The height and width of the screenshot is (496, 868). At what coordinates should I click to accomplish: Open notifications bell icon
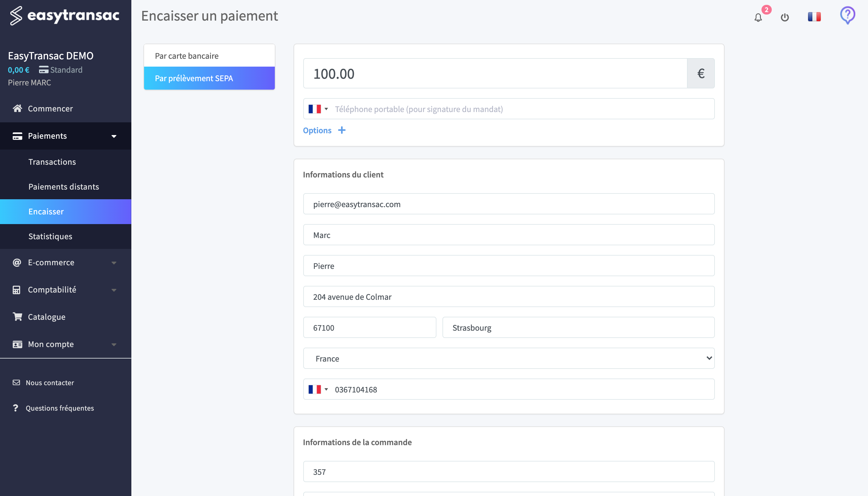[x=758, y=17]
